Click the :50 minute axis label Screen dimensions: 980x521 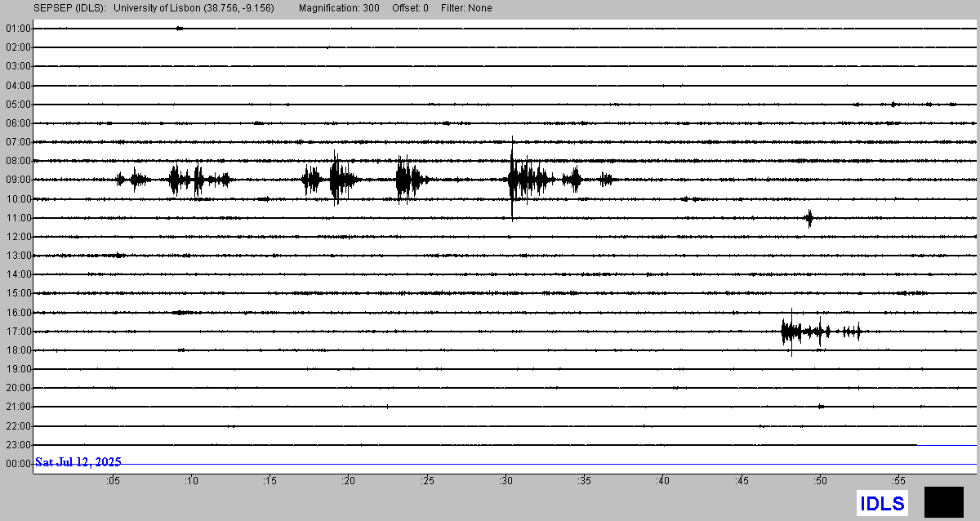pos(820,481)
